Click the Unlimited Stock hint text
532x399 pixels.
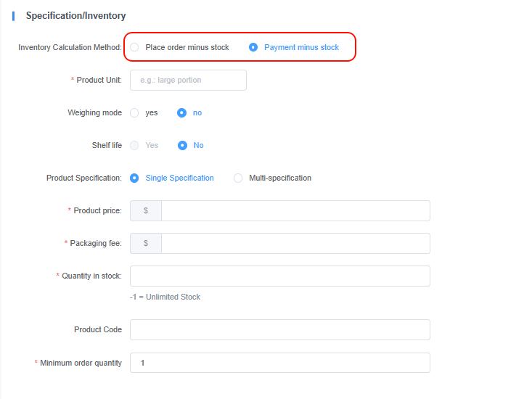point(165,297)
